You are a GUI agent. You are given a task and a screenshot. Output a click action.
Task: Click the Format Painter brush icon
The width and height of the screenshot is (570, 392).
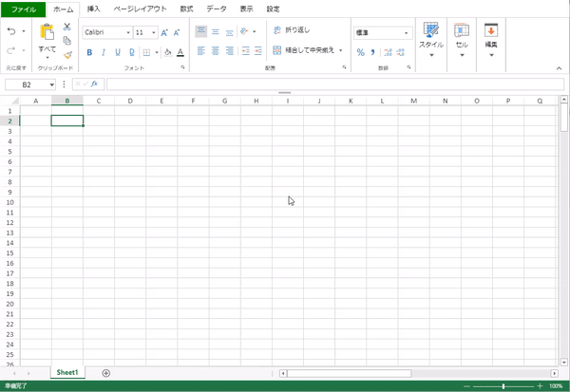tap(67, 54)
